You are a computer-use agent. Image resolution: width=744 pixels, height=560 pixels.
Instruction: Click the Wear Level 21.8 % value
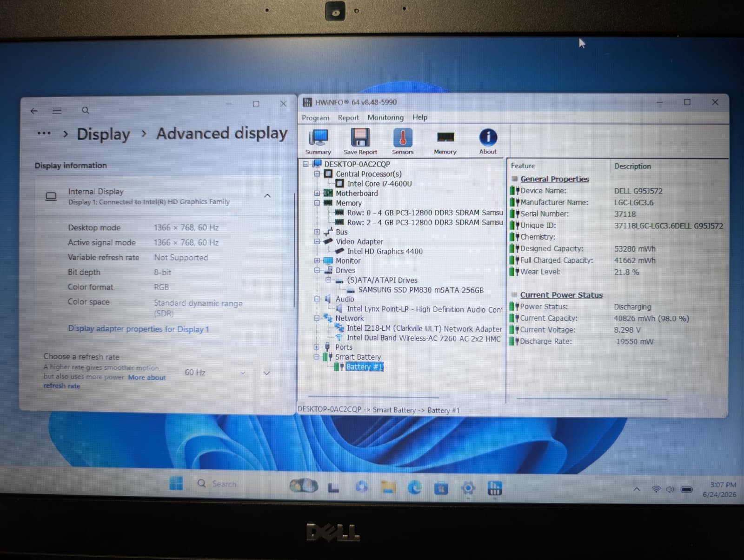pos(626,272)
